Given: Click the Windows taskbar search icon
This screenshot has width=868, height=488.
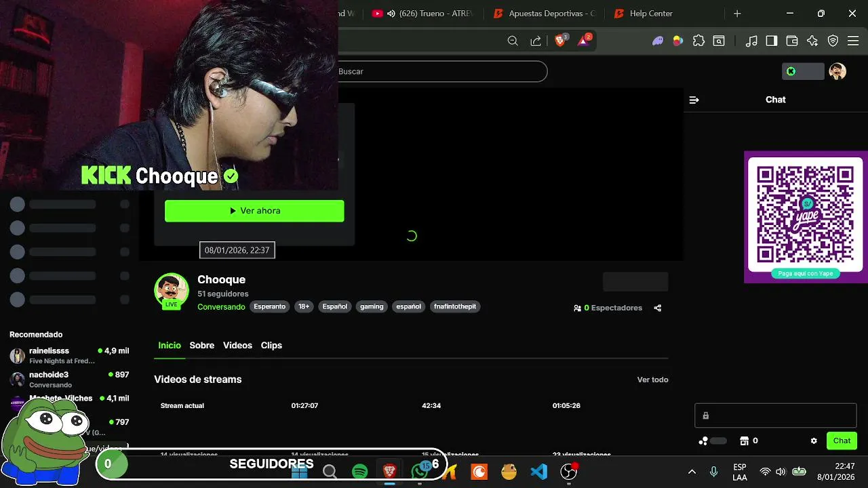Looking at the screenshot, I should click(x=330, y=471).
